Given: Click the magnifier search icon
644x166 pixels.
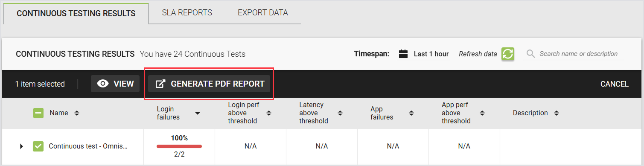Looking at the screenshot, I should (x=530, y=54).
